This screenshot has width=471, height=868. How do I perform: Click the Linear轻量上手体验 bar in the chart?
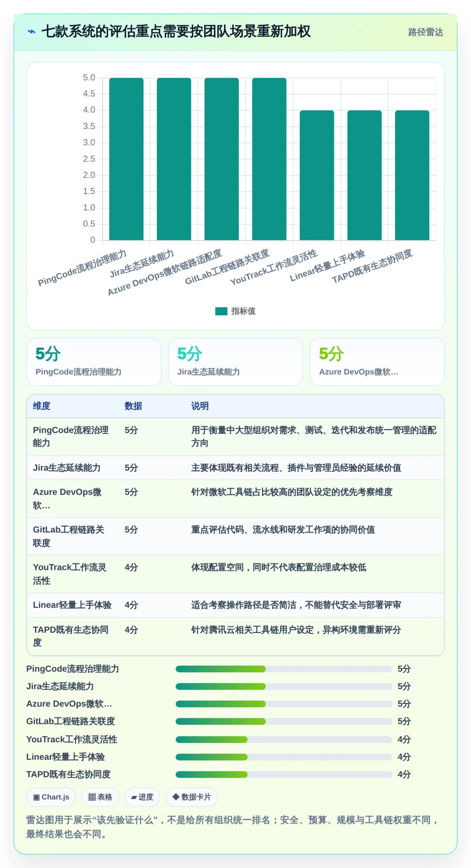point(364,175)
